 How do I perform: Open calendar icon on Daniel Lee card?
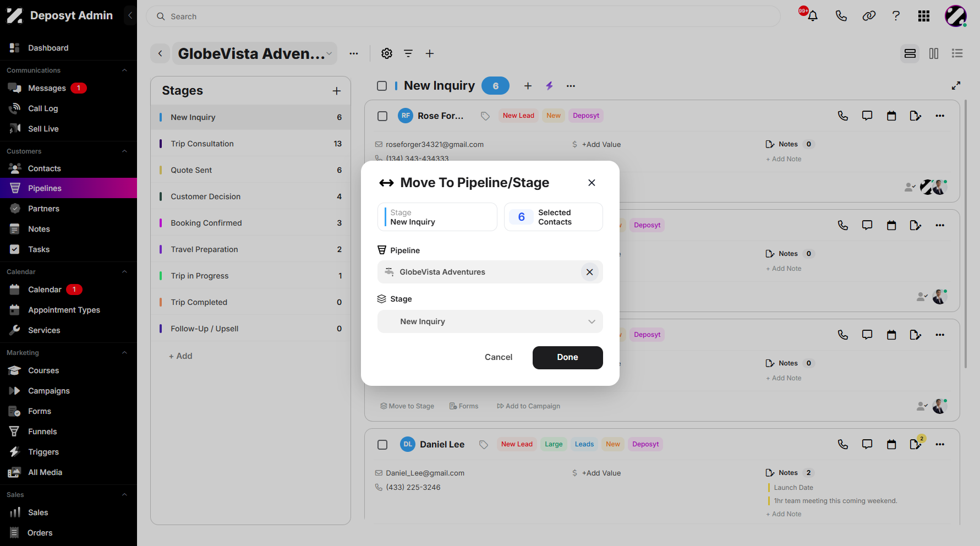click(x=891, y=444)
